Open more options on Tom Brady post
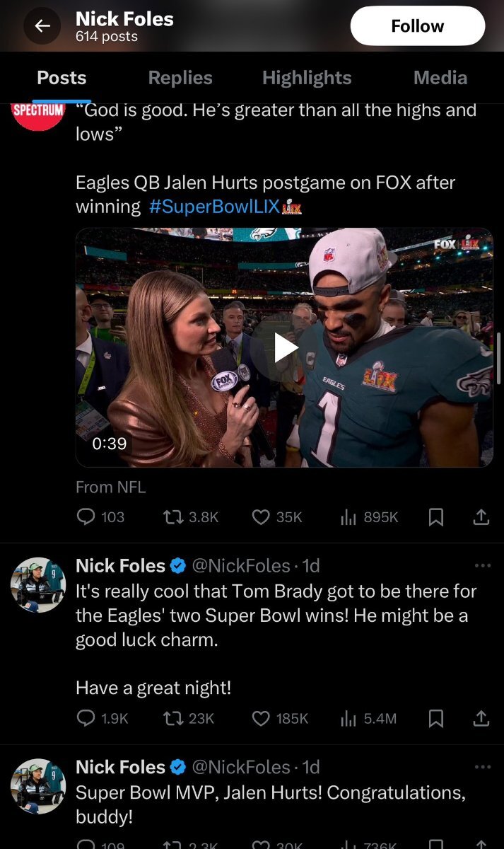Image resolution: width=504 pixels, height=849 pixels. point(482,565)
